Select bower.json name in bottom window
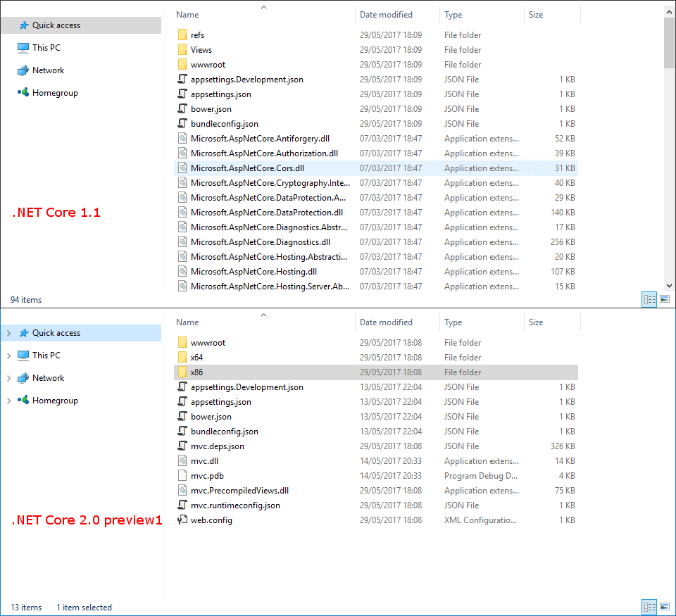Screen dimensions: 676x616 [211, 416]
